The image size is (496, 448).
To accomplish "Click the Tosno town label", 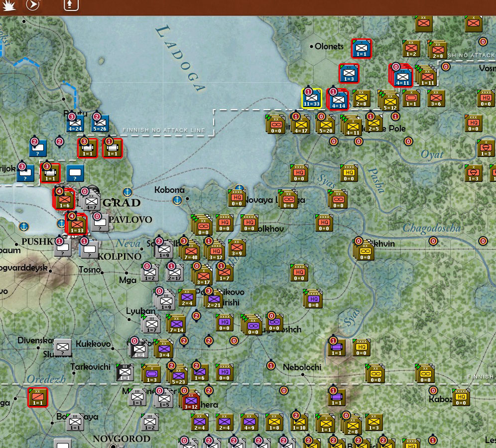I will (90, 270).
